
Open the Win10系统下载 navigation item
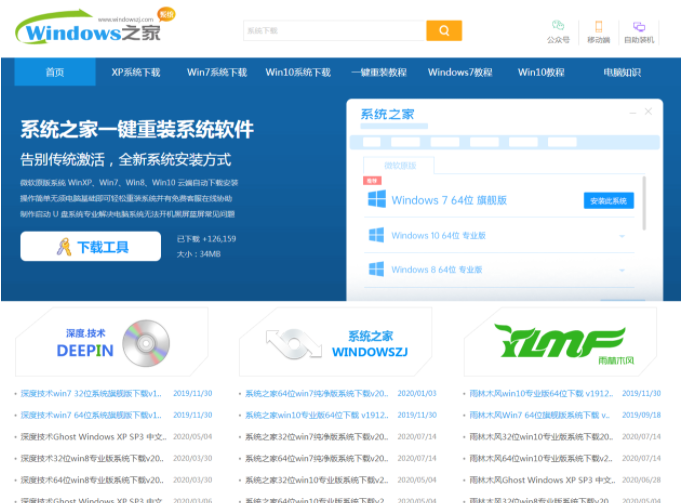tap(297, 72)
